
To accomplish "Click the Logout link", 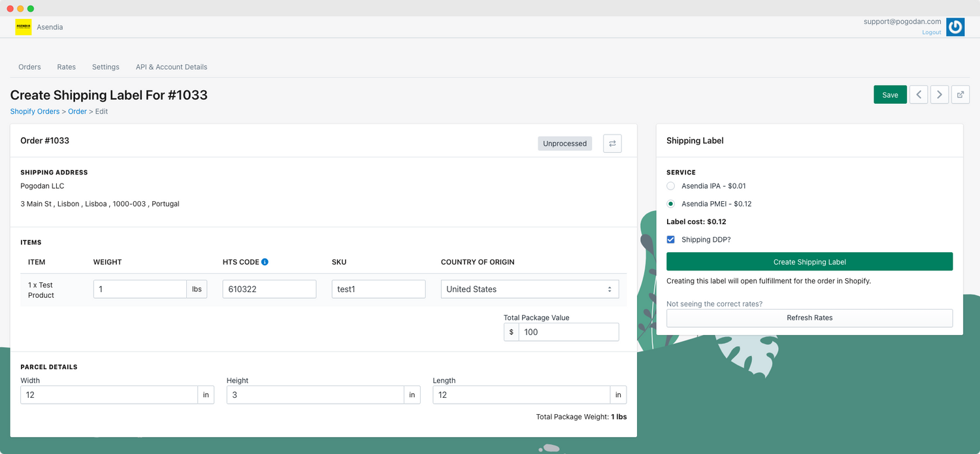I will coord(931,33).
